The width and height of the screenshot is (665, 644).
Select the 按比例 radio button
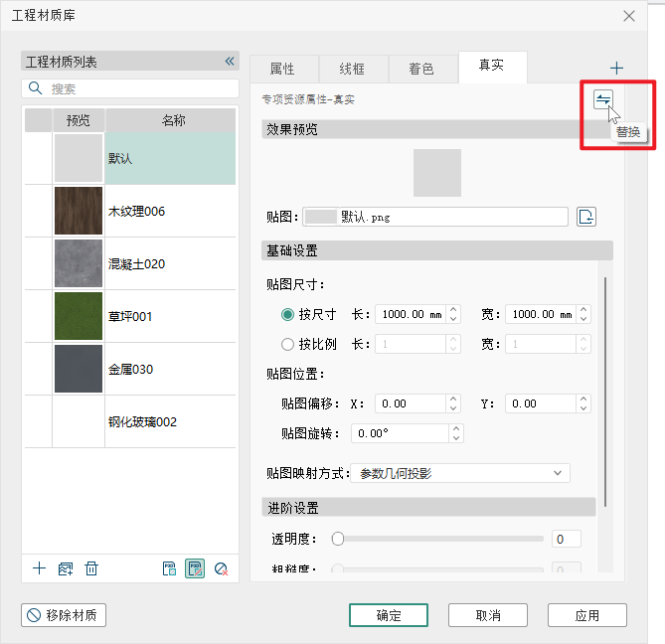coord(288,344)
